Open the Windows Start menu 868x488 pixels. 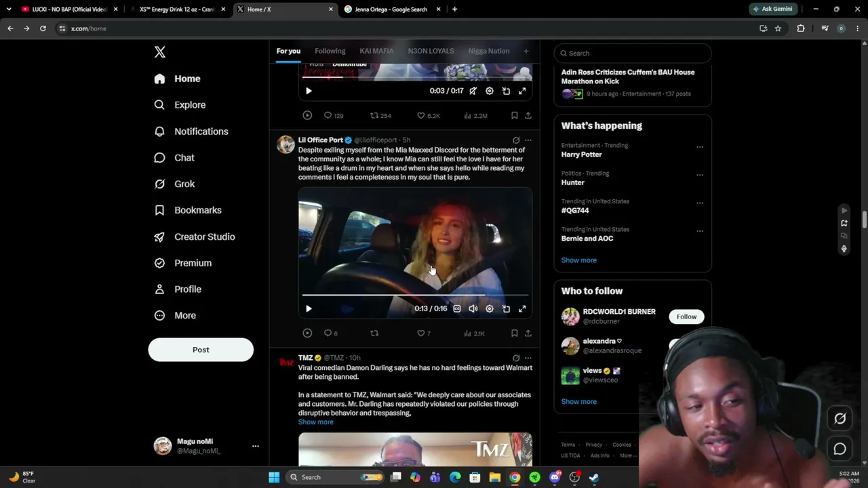pyautogui.click(x=274, y=477)
